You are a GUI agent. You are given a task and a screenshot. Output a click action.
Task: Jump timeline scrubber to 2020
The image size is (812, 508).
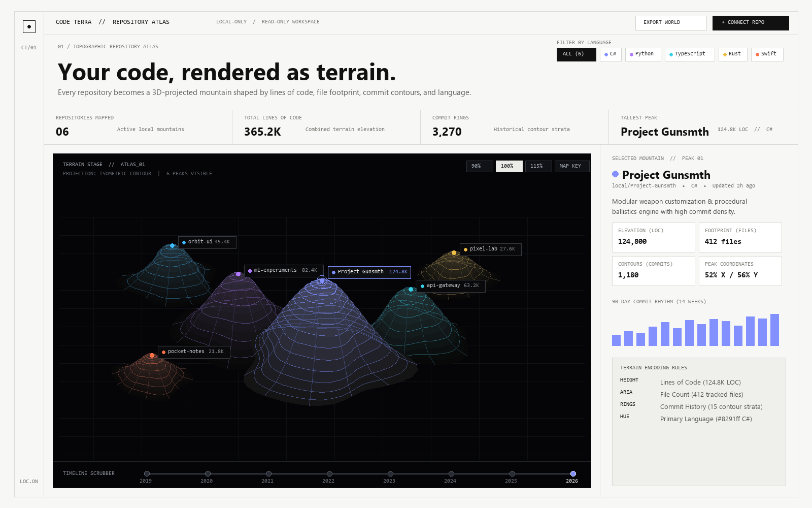pos(208,474)
